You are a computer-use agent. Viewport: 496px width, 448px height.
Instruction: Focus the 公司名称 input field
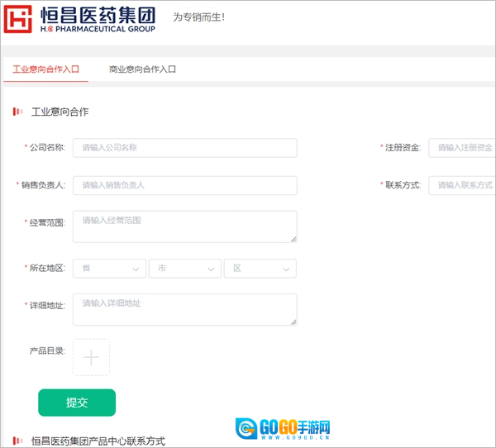click(x=184, y=148)
